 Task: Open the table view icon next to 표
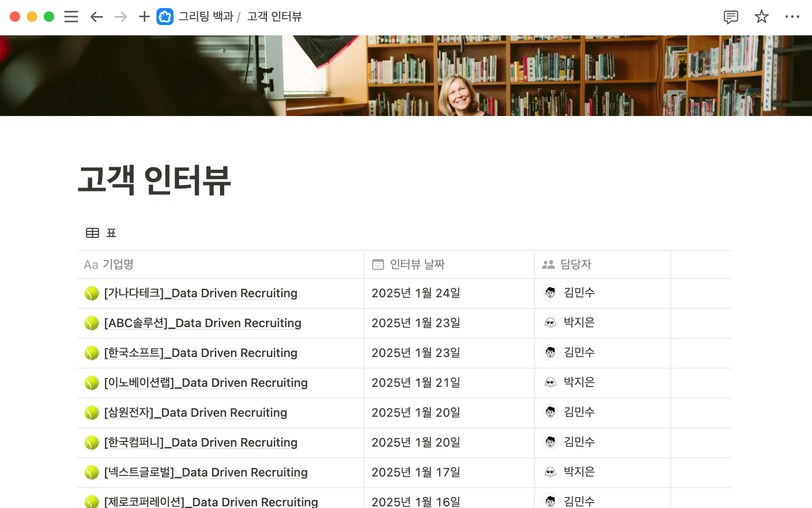coord(92,233)
